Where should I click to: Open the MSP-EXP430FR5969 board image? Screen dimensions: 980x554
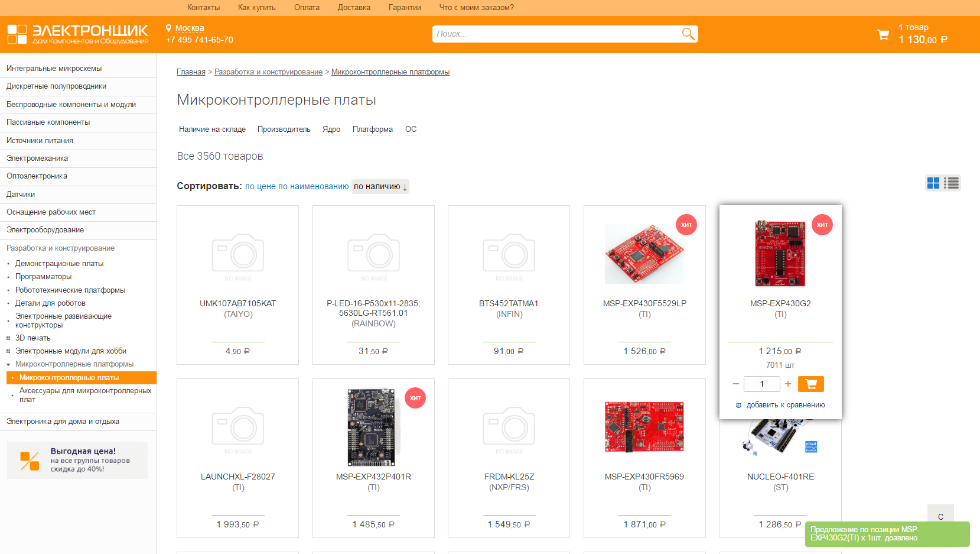(644, 427)
